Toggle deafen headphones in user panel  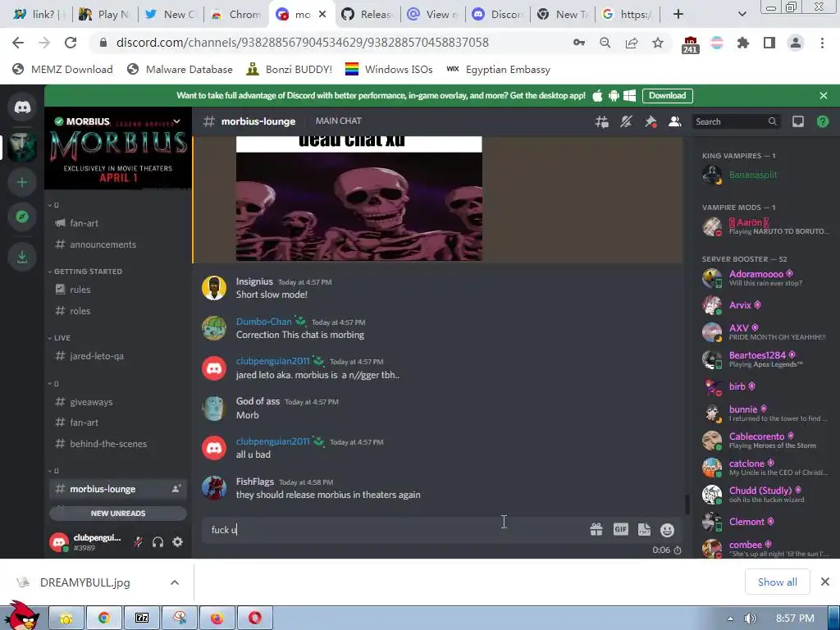point(157,542)
